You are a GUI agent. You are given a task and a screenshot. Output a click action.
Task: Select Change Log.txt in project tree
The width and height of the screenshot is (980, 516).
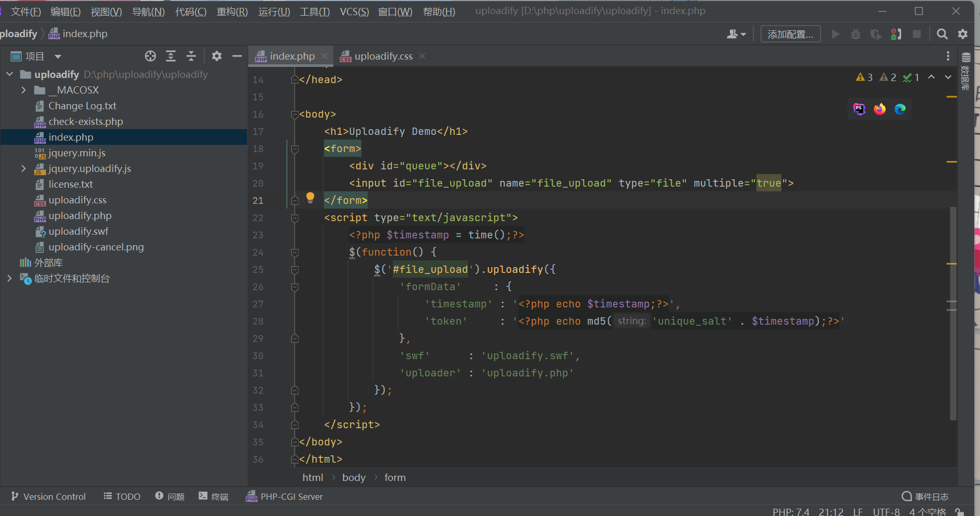coord(82,106)
